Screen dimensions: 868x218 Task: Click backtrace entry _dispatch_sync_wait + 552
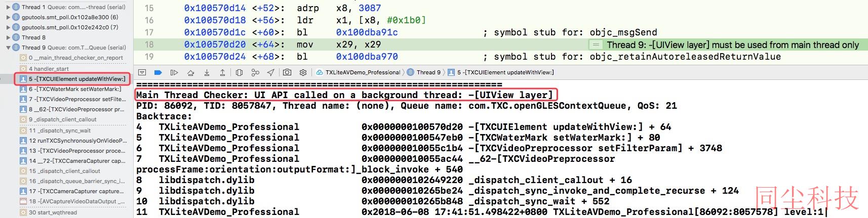pos(373,201)
